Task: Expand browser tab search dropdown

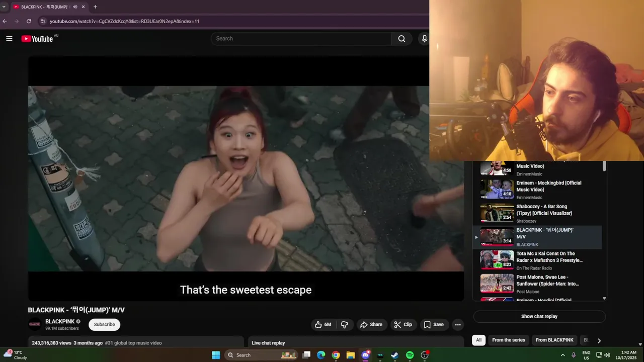Action: pos(4,7)
